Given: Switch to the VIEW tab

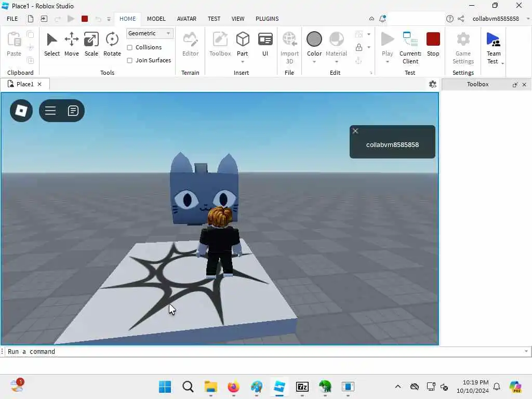Looking at the screenshot, I should click(238, 19).
